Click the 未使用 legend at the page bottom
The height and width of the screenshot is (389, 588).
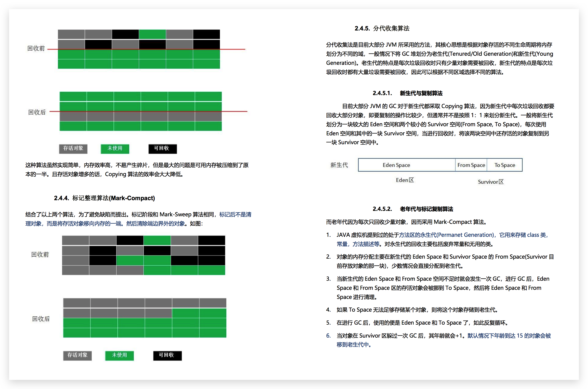point(119,356)
